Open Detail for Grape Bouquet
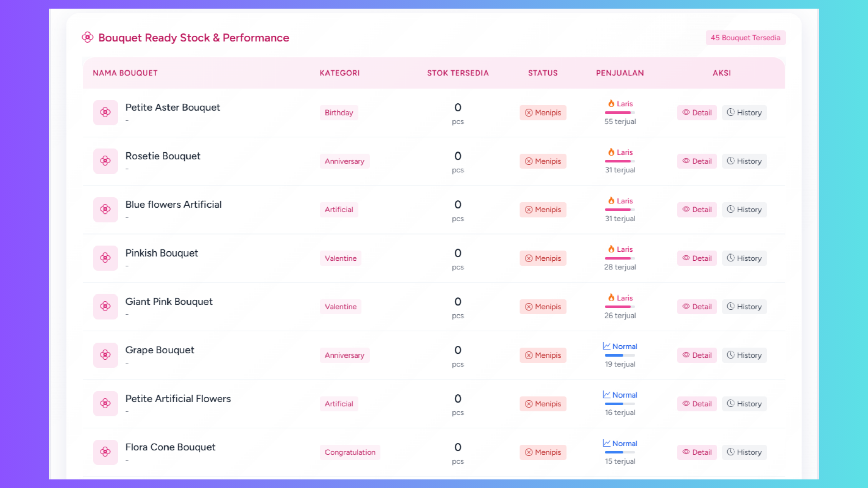 click(x=697, y=355)
